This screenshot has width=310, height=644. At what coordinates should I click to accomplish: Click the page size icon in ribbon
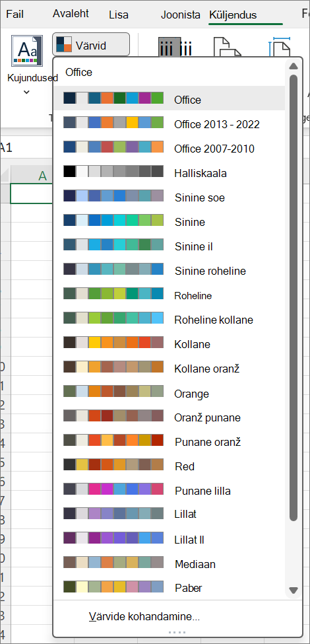(280, 48)
